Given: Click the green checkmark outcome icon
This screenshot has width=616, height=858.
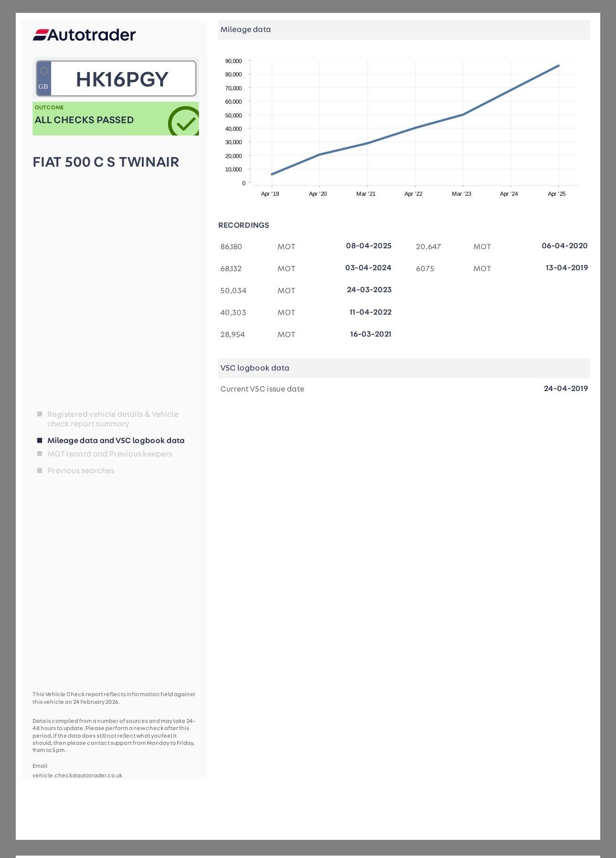Looking at the screenshot, I should click(x=184, y=122).
